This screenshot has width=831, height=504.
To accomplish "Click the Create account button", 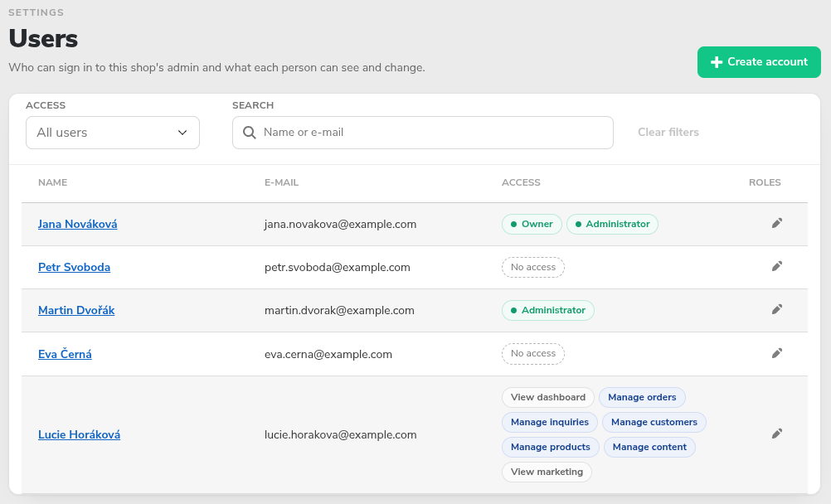I will coord(759,62).
